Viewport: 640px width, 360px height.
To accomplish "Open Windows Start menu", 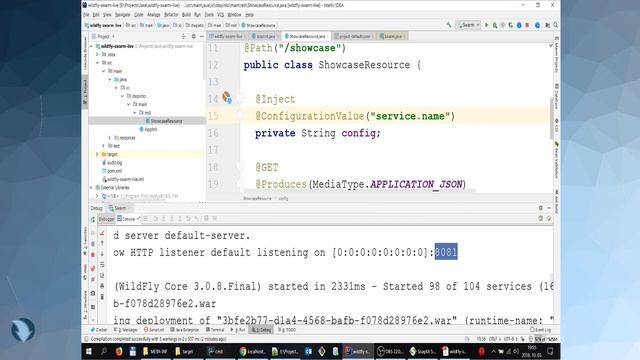I will 89,351.
